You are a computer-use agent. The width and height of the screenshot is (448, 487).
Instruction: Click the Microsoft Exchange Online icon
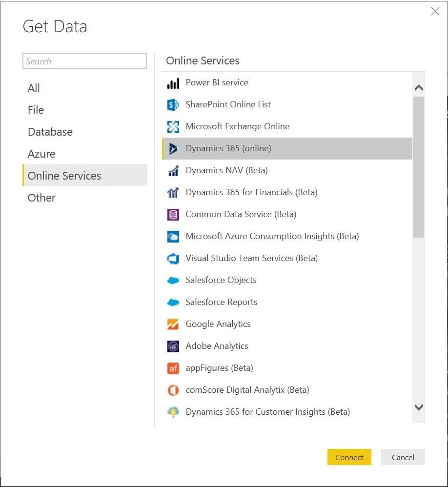click(173, 127)
